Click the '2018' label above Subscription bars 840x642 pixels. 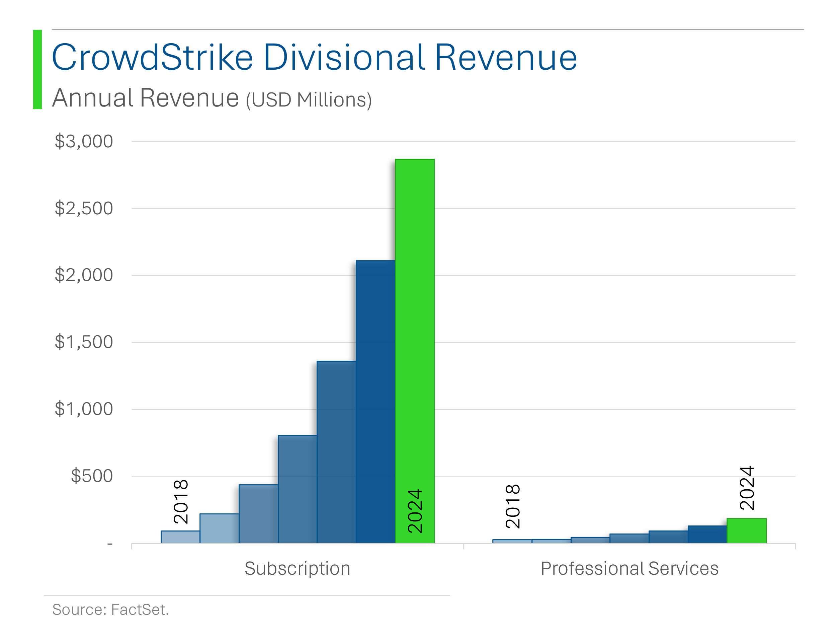181,502
